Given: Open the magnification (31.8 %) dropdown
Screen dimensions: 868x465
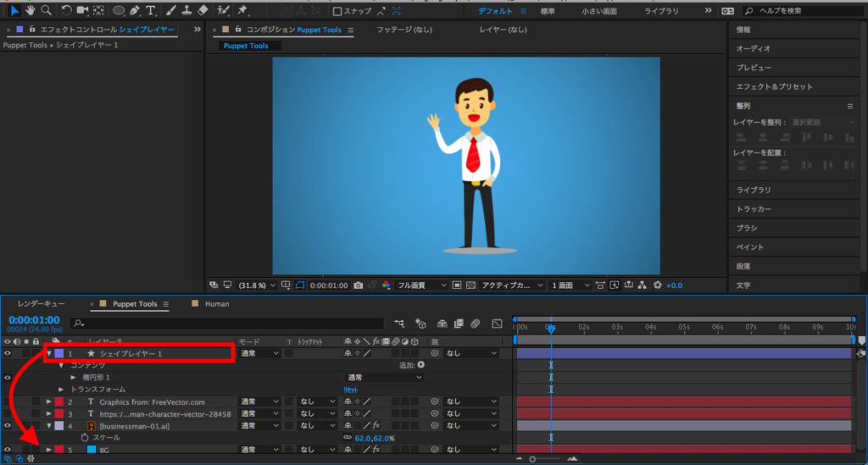Looking at the screenshot, I should [254, 285].
